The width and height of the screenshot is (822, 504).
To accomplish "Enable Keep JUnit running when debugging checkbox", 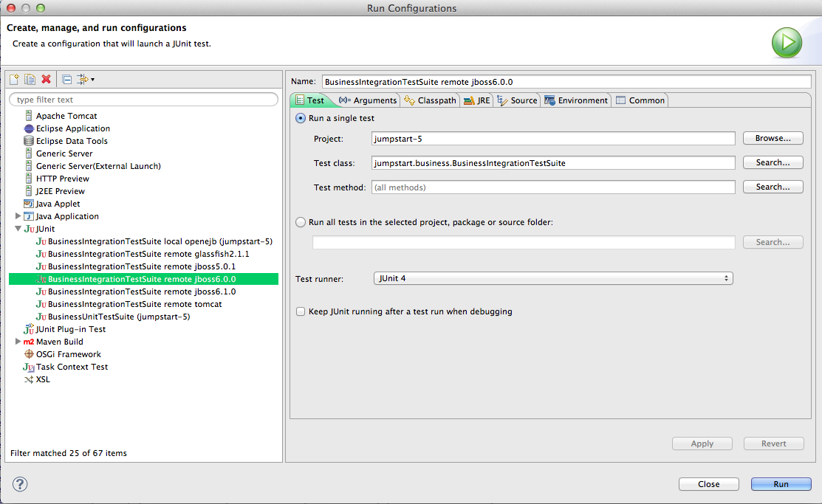I will coord(301,311).
